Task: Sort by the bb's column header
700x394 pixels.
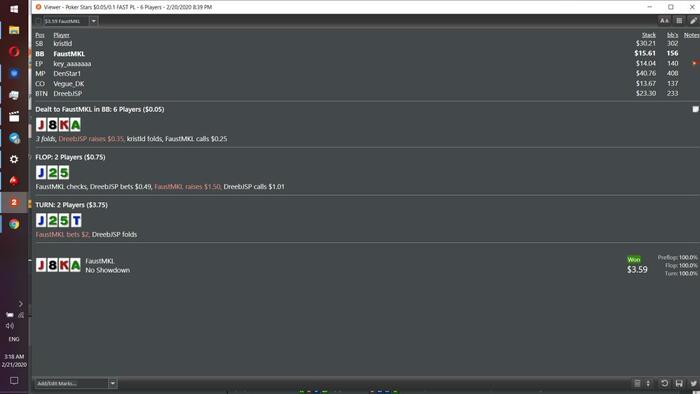Action: click(x=672, y=35)
